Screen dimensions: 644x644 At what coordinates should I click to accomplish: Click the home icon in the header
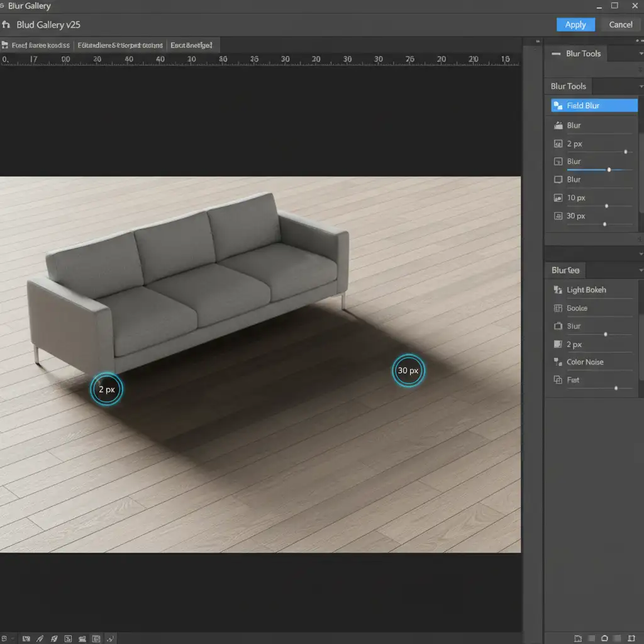click(6, 25)
